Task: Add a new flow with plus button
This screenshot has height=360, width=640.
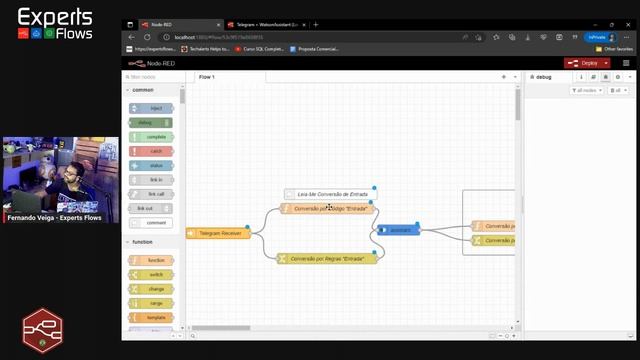Action: pyautogui.click(x=504, y=77)
